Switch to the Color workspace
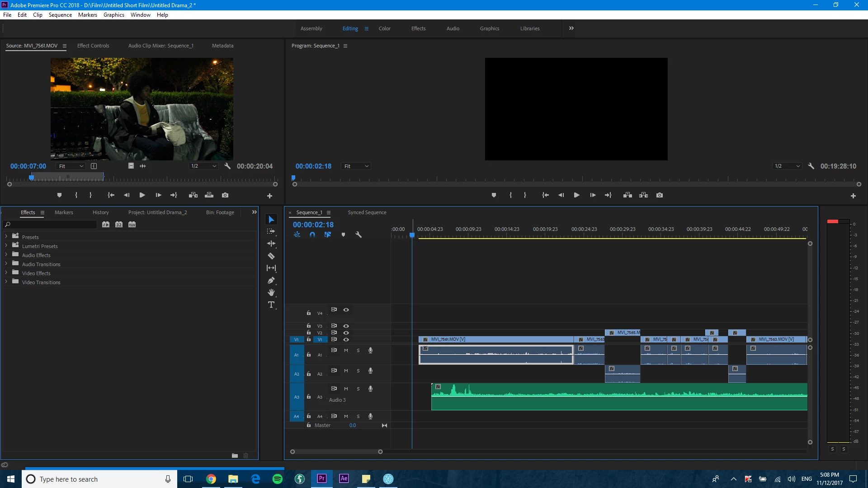868x488 pixels. point(384,28)
